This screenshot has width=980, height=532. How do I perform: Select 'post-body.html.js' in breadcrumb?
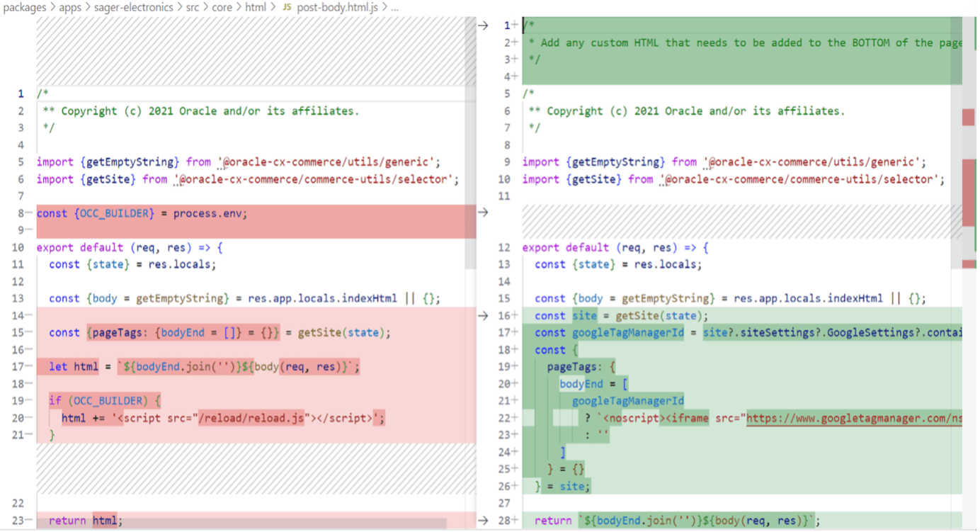click(337, 7)
